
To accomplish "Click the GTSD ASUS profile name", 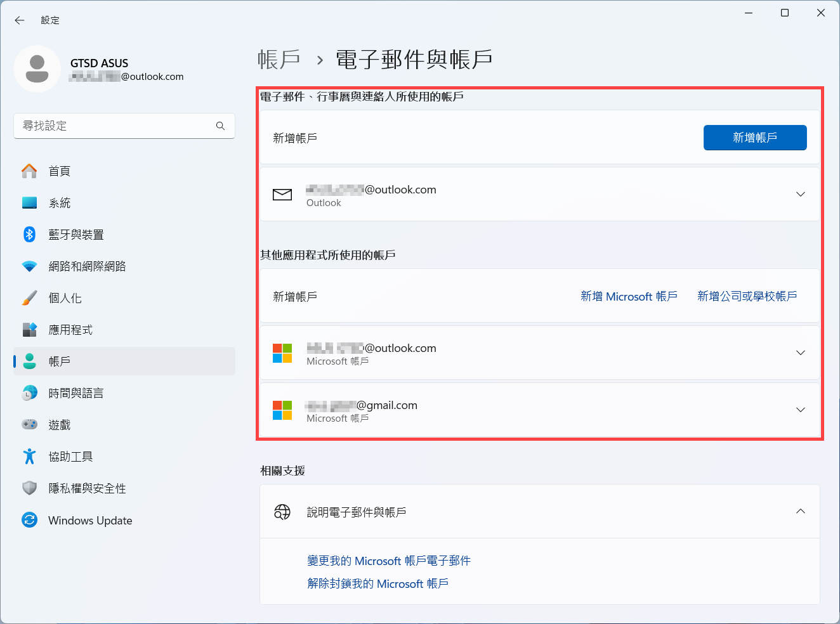I will click(x=99, y=63).
